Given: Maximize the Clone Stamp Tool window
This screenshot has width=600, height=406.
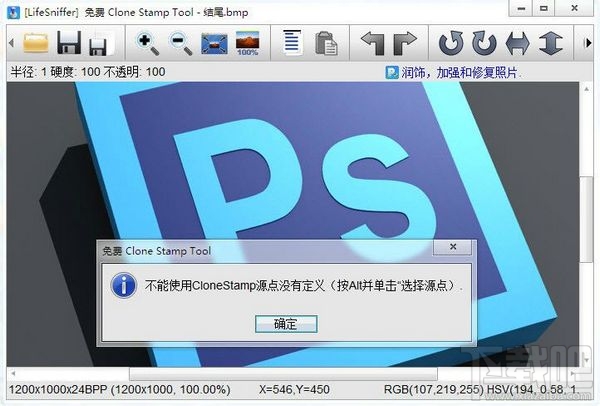Looking at the screenshot, I should coord(544,8).
